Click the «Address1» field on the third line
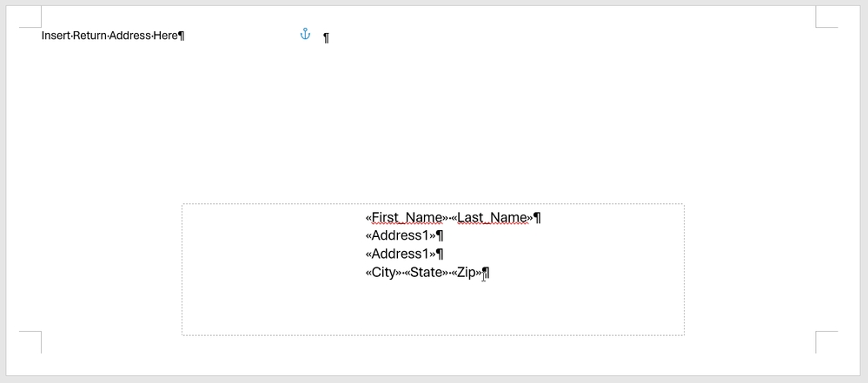 (x=401, y=254)
